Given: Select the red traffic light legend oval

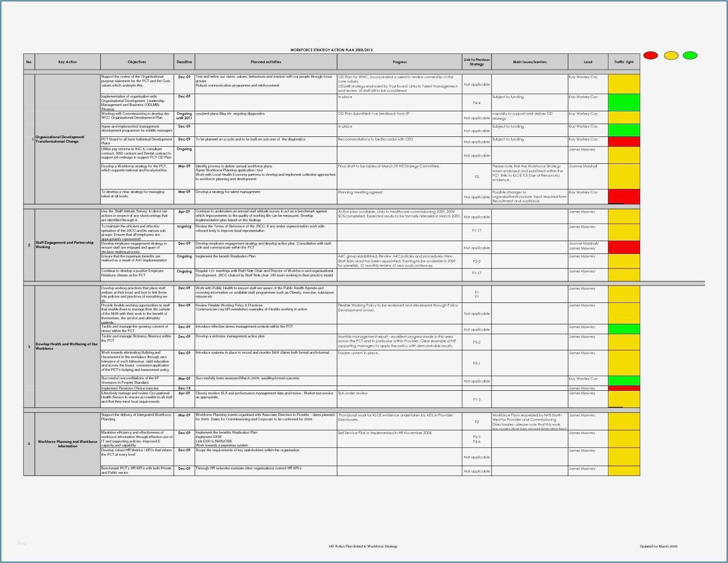Looking at the screenshot, I should (x=650, y=55).
